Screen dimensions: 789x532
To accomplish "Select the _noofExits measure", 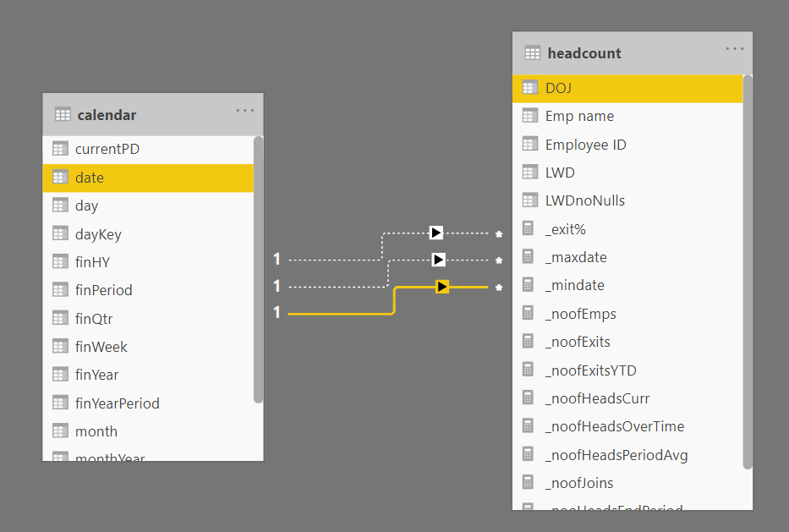I will coord(627,342).
